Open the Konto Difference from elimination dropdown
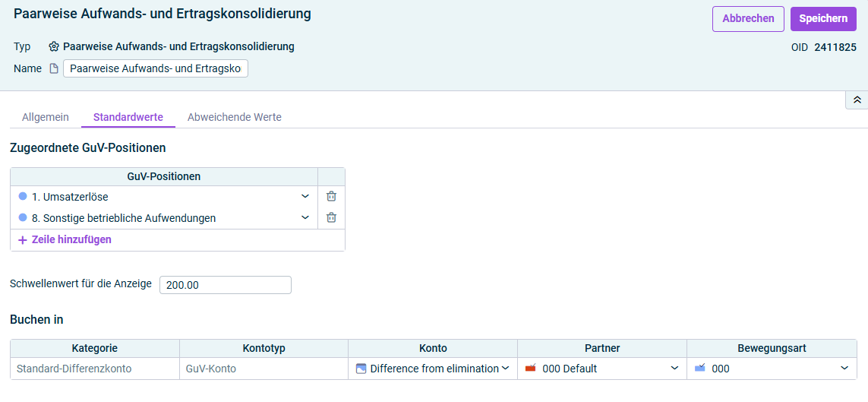This screenshot has width=868, height=402. 505,369
